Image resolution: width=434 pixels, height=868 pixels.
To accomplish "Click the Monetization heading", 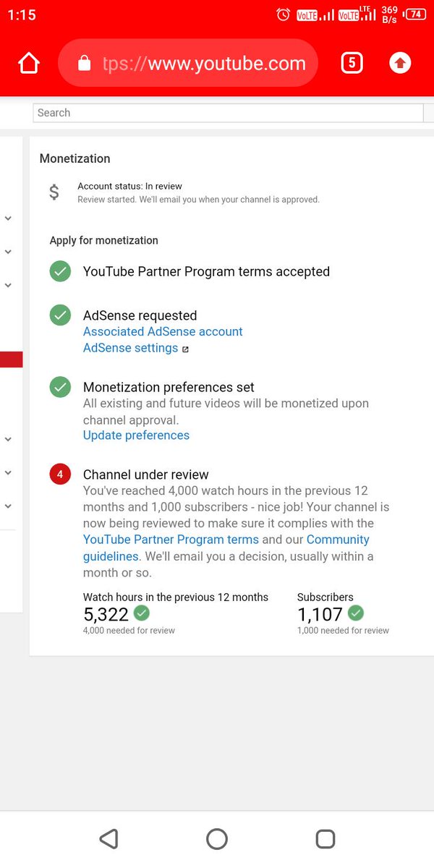I will click(75, 158).
